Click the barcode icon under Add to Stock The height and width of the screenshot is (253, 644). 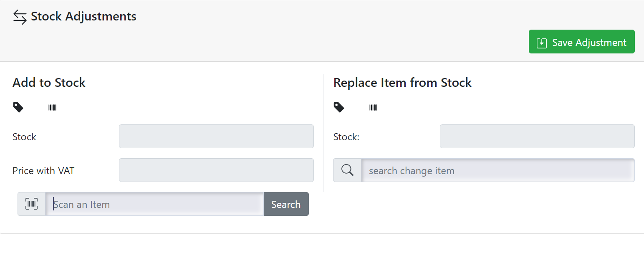click(53, 108)
